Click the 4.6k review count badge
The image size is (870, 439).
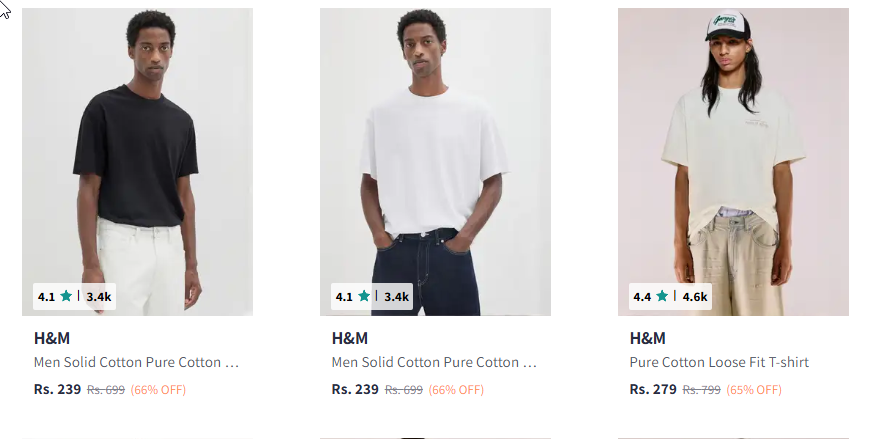(x=695, y=297)
